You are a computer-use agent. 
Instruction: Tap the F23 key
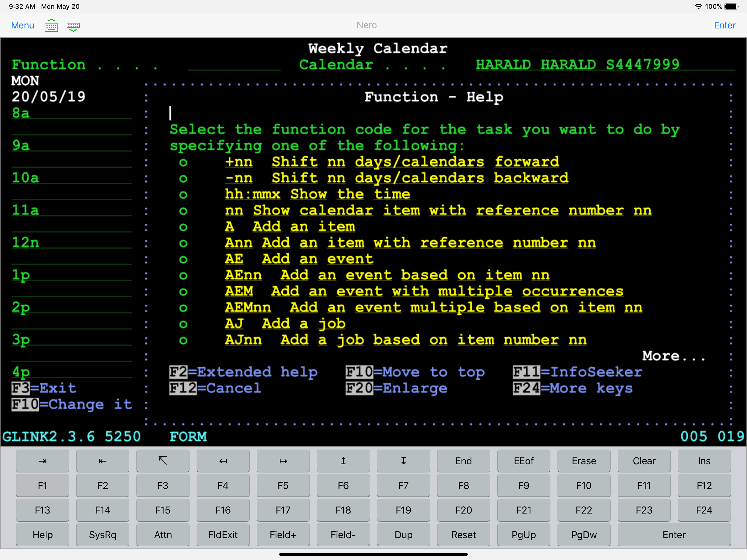(644, 510)
